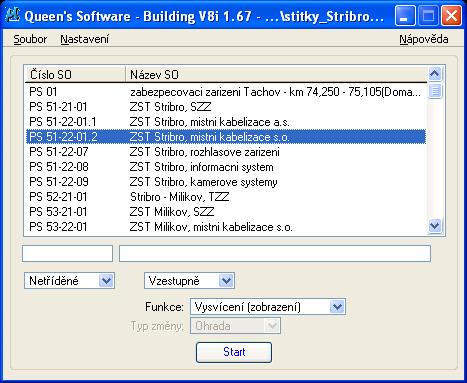Minimize the Building V8i window
This screenshot has height=383, width=467.
pos(405,16)
